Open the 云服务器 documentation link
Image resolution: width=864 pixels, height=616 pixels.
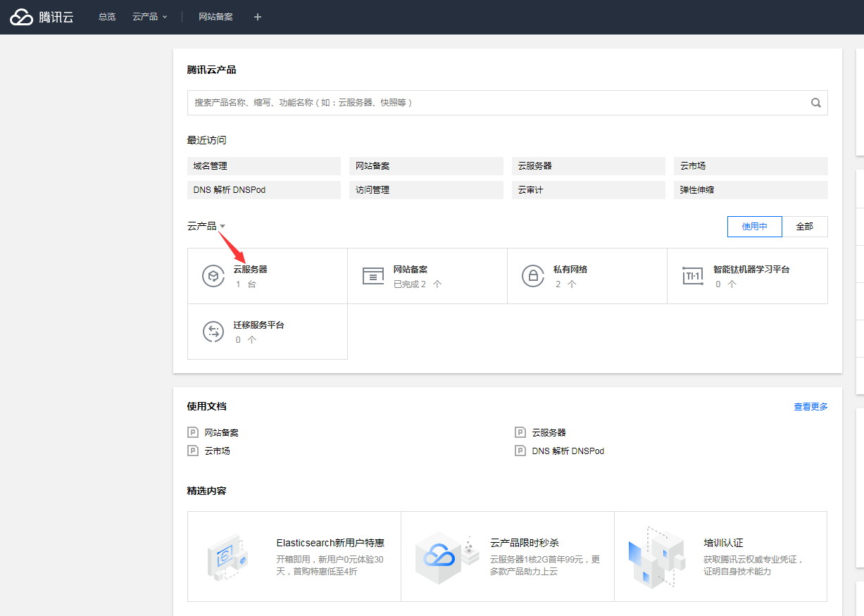coord(549,432)
